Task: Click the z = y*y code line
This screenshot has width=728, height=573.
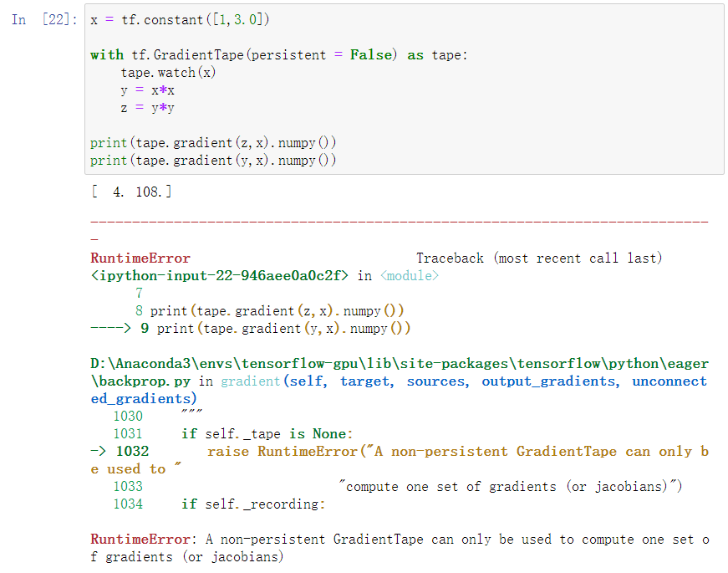Action: 150,108
